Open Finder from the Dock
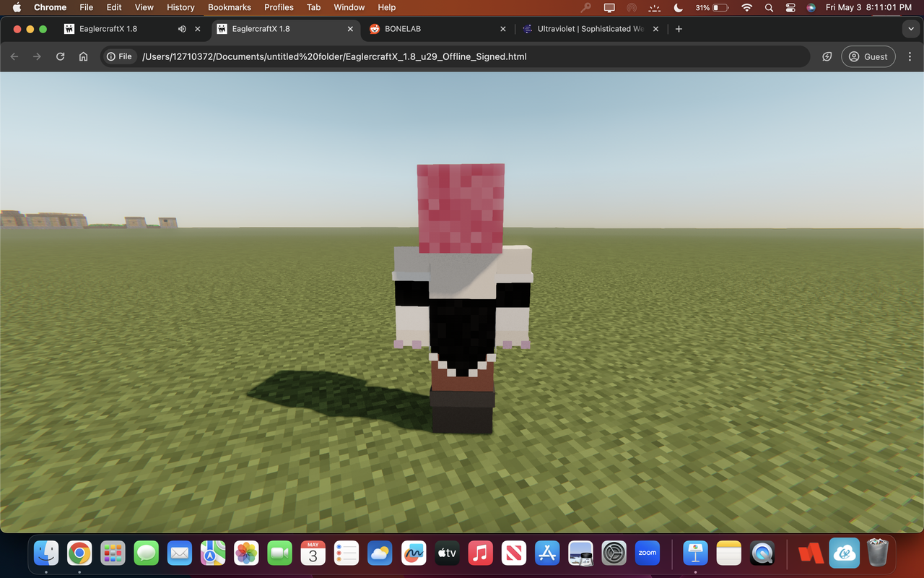 tap(46, 553)
